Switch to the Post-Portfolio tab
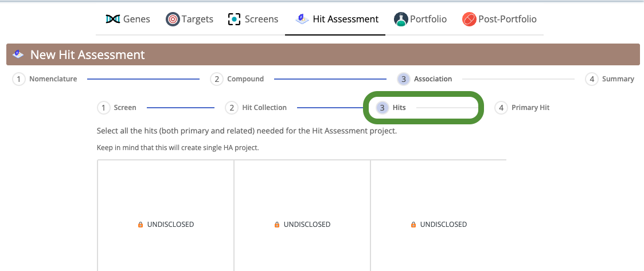Screen dimensions: 644x271 point(499,19)
